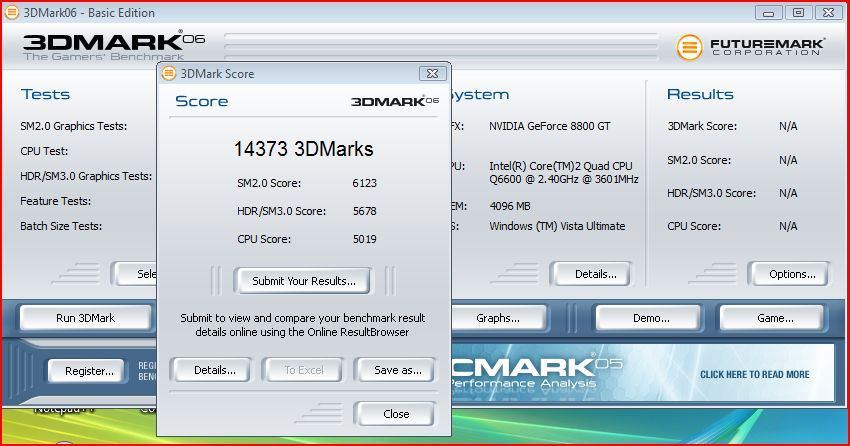Click Intel Core 2 Quad CPU Q6600 text
The height and width of the screenshot is (446, 850).
pyautogui.click(x=564, y=172)
